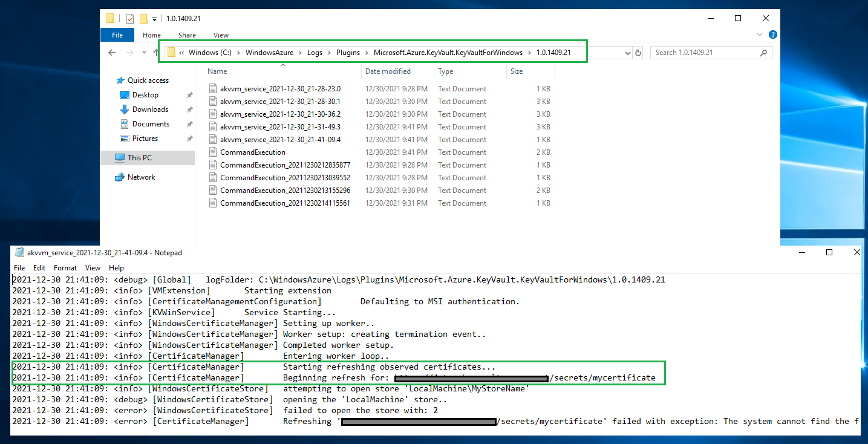Open the Quick Access Toolbar customize dropdown
The image size is (868, 444).
click(154, 19)
